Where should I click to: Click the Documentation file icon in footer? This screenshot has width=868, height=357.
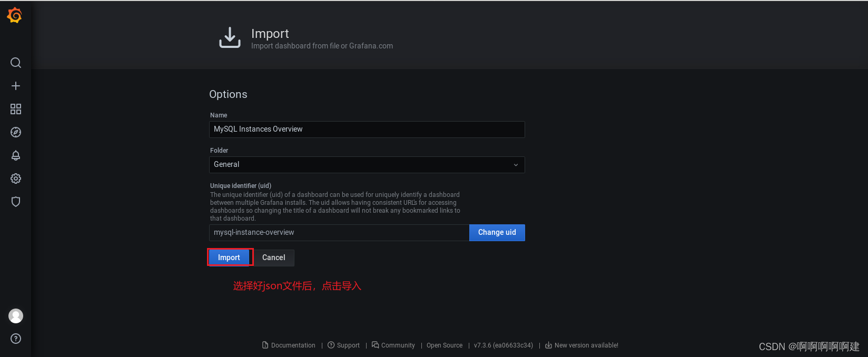265,345
